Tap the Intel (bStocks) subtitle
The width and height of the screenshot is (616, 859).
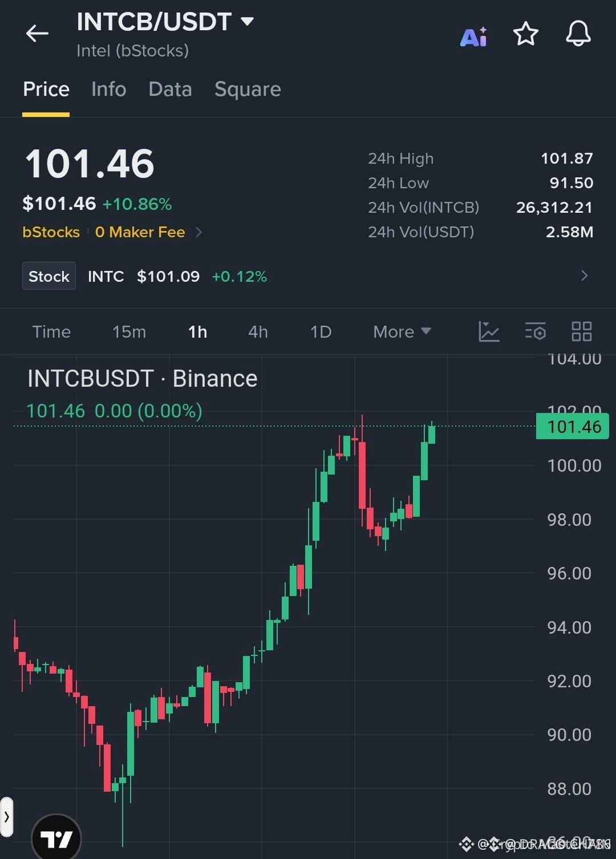click(132, 51)
